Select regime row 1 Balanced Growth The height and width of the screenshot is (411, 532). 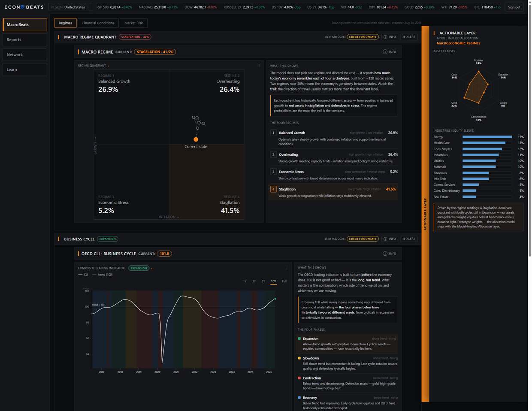(334, 138)
